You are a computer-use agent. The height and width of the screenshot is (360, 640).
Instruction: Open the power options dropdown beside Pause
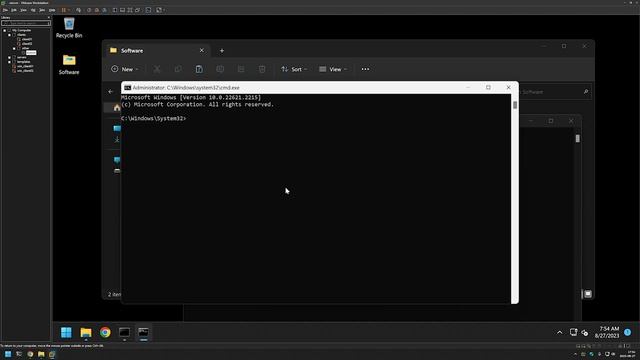coord(69,10)
